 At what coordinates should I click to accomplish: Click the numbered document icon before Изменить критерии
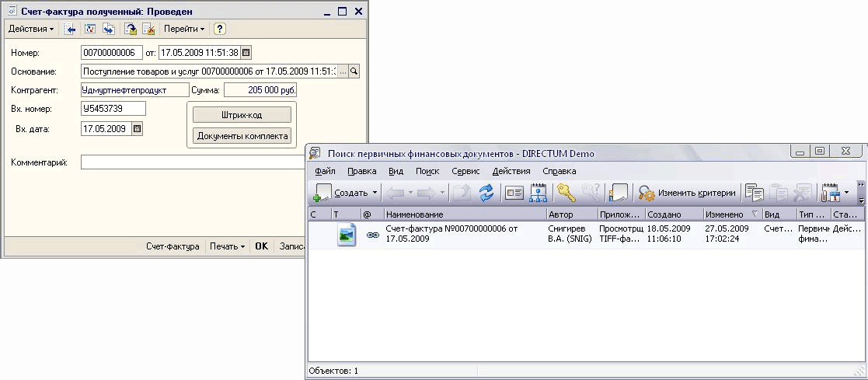(x=618, y=193)
